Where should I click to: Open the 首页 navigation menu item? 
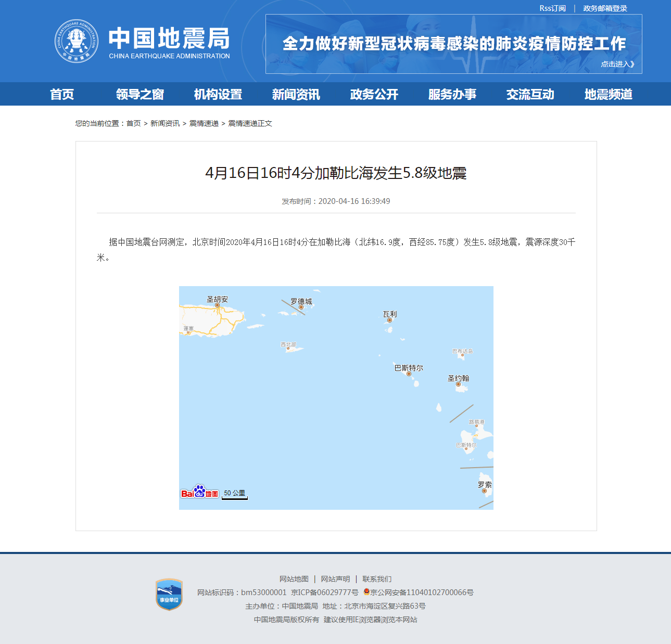[x=62, y=94]
